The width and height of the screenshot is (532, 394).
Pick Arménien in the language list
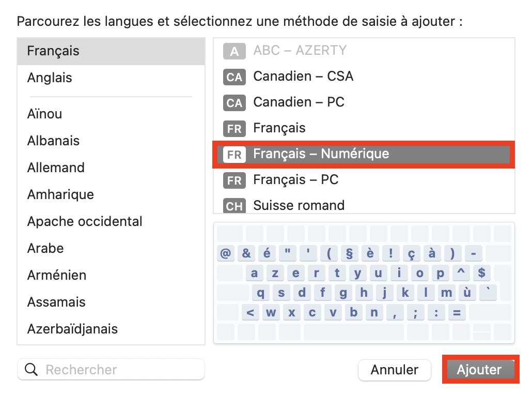tap(57, 275)
